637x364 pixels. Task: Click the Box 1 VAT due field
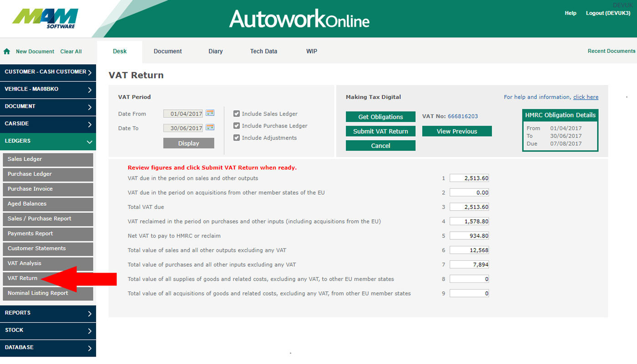[x=469, y=178]
